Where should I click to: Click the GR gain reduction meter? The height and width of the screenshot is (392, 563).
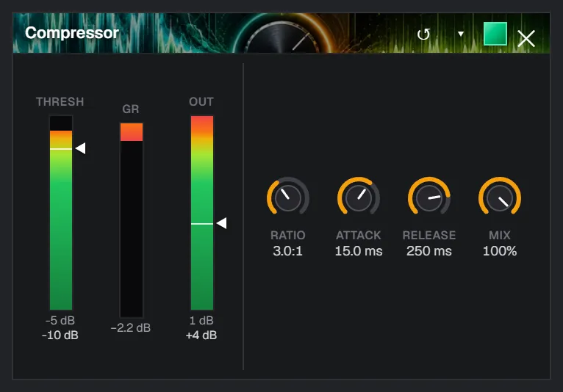coord(132,219)
